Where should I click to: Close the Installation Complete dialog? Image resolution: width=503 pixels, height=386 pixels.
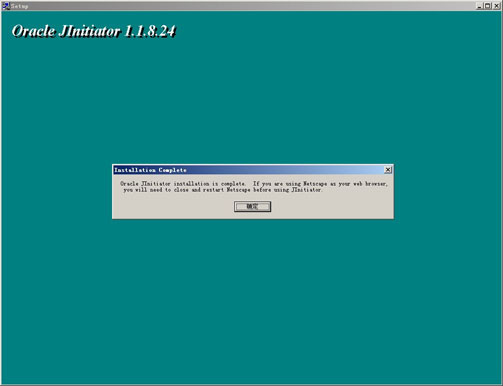point(388,170)
